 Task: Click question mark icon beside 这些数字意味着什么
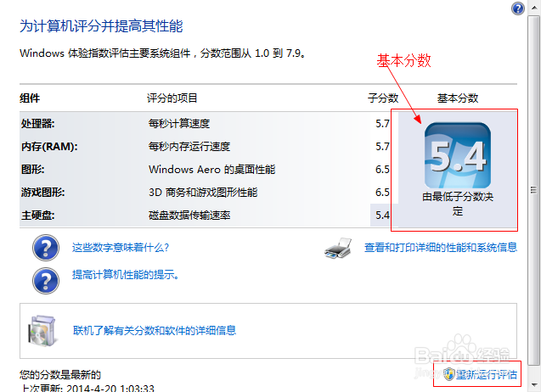click(46, 248)
